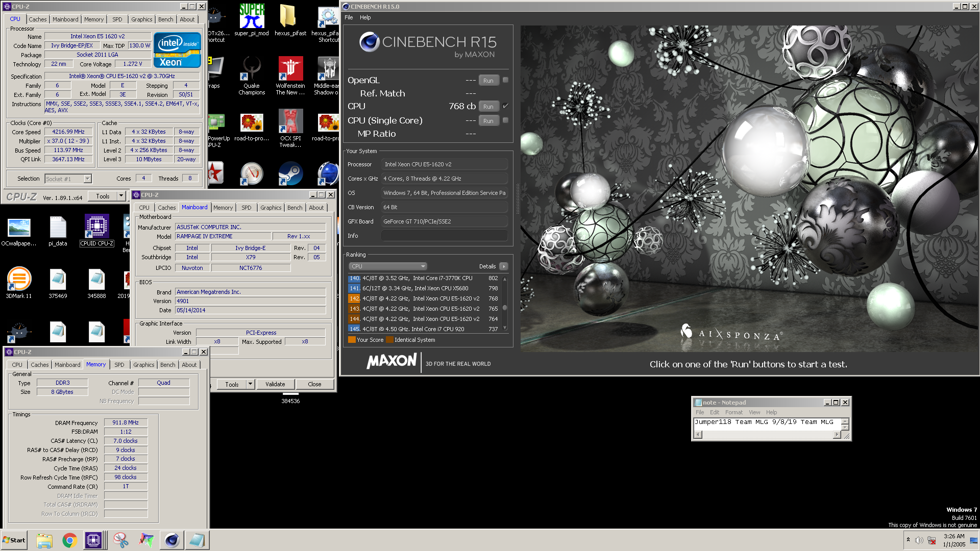Screen dimensions: 980x551
Task: Launch Steam desktop shortcut
Action: (290, 173)
